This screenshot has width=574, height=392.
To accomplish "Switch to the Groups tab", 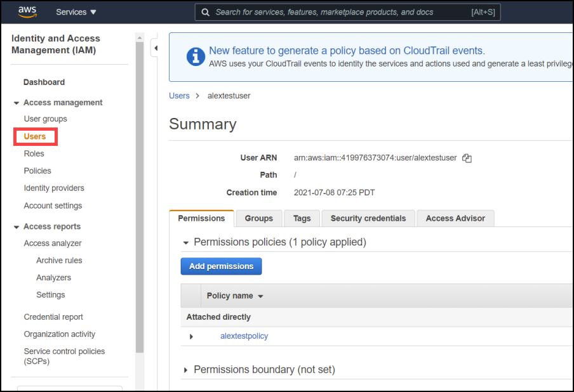I will coord(259,218).
